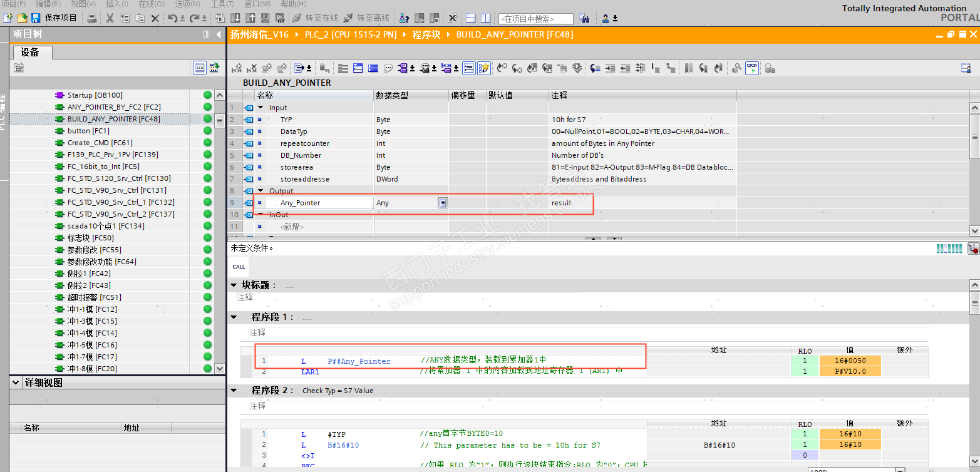The image size is (980, 472).
Task: Click the search-in-project input field
Action: (x=536, y=19)
